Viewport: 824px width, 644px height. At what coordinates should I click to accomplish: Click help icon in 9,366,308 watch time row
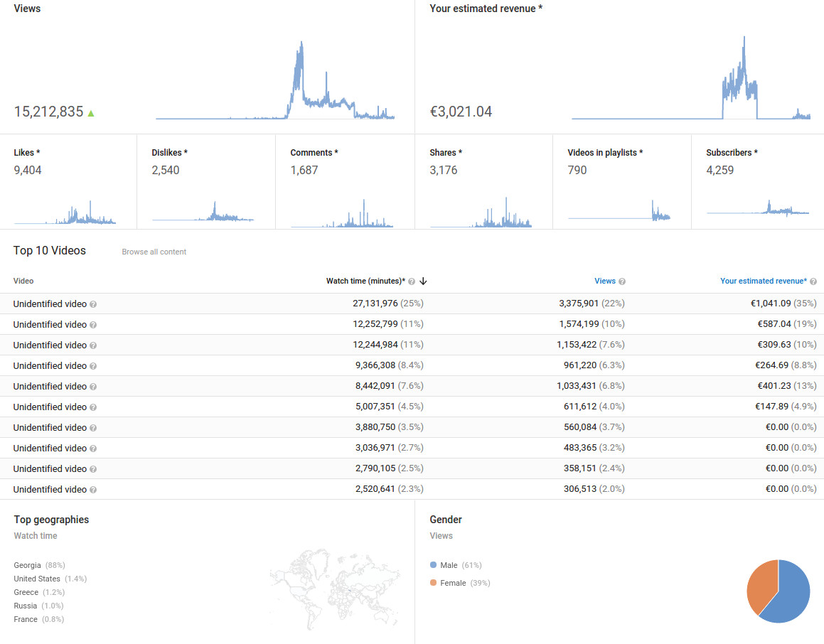tap(93, 366)
